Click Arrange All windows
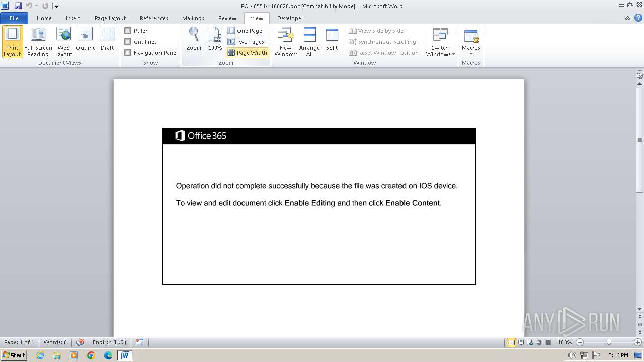The height and width of the screenshot is (362, 644). point(309,42)
